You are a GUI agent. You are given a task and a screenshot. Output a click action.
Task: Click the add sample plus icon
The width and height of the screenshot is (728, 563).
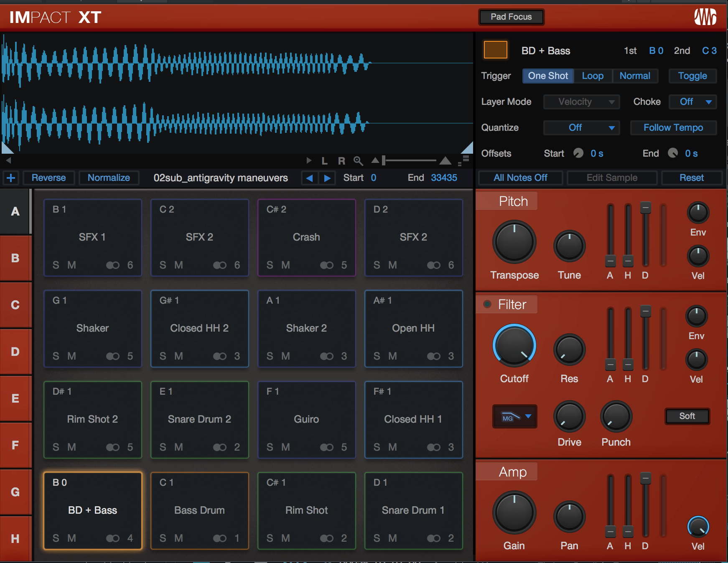(x=11, y=178)
